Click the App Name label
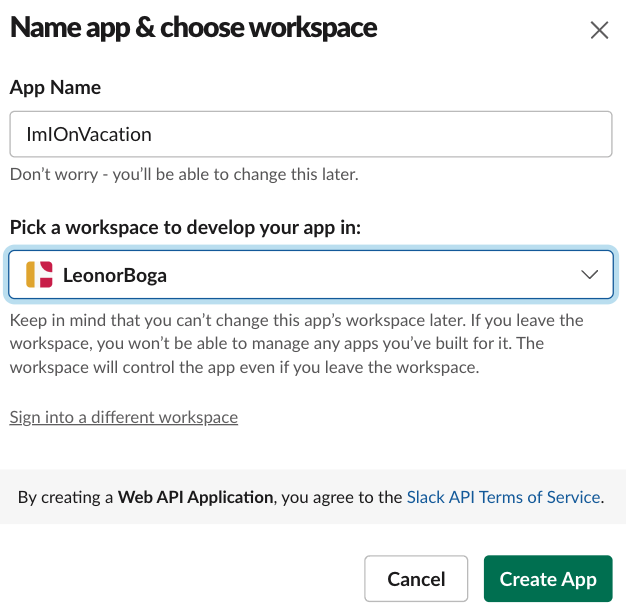 [55, 87]
